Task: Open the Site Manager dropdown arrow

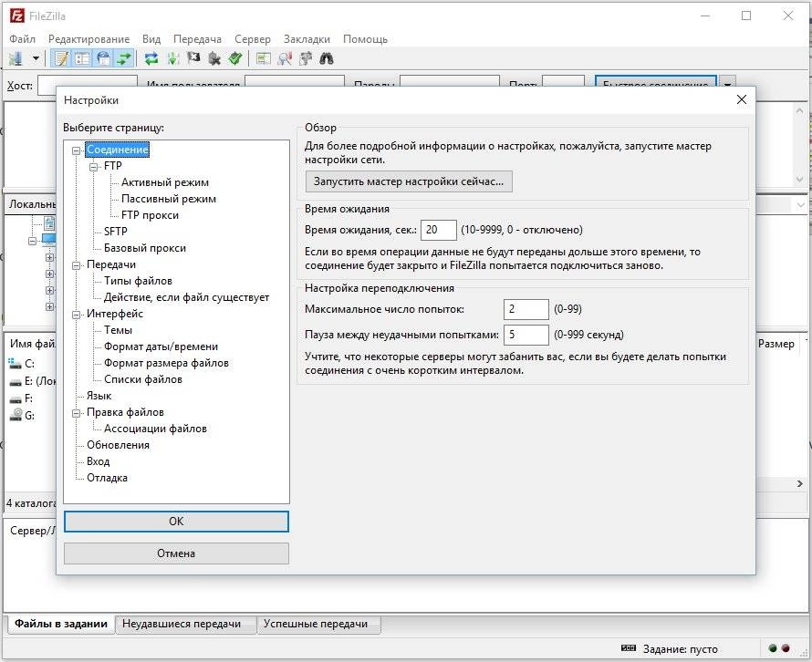Action: pyautogui.click(x=36, y=58)
